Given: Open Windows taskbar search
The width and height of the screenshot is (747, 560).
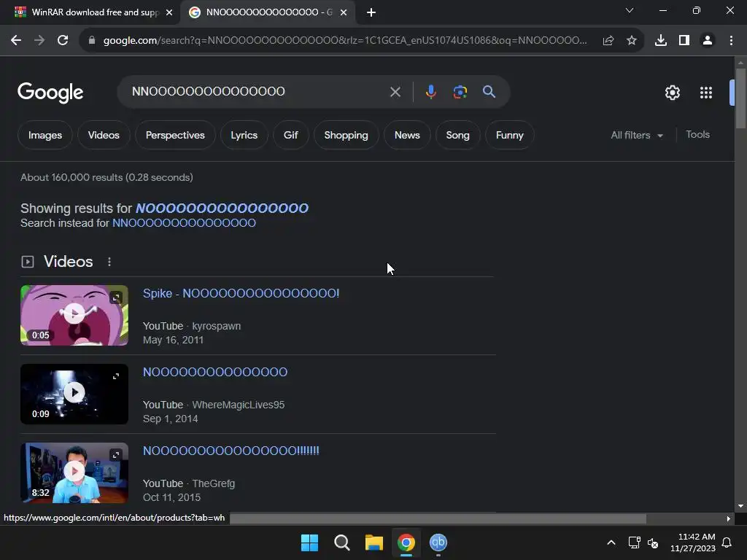Looking at the screenshot, I should [341, 542].
